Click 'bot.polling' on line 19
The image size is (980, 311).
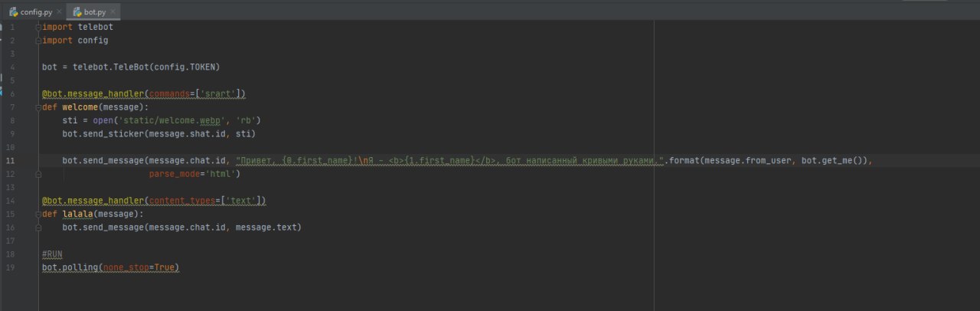70,267
